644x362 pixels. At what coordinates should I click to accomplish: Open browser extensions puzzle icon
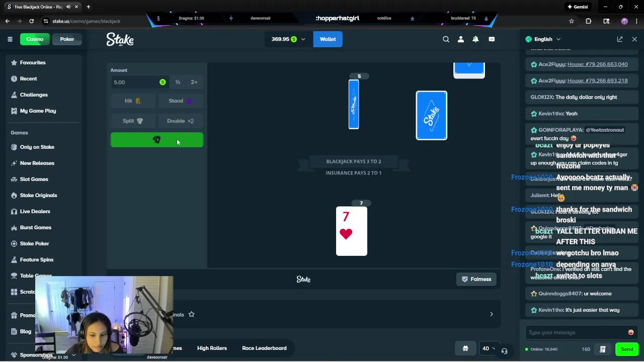click(x=588, y=21)
